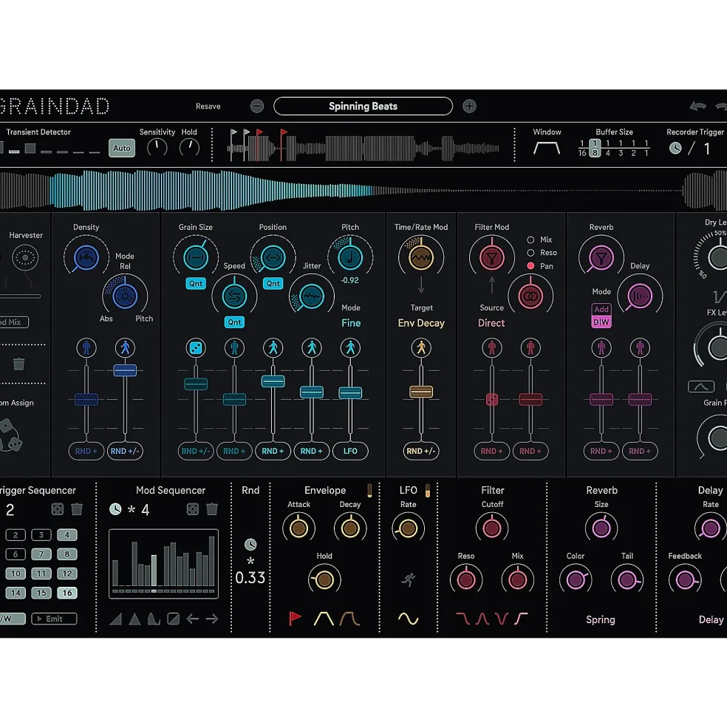Click the Recorder Trigger clock icon
Viewport: 727px width, 728px height.
coord(675,148)
